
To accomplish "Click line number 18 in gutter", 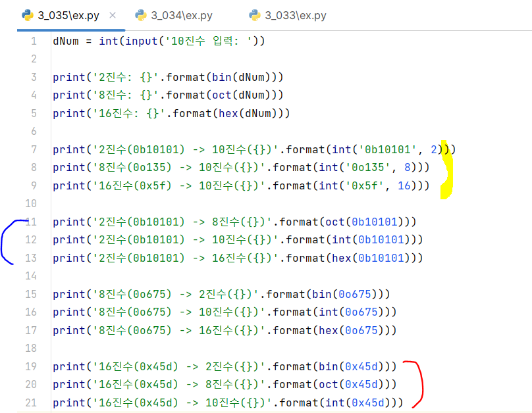I will pos(31,349).
